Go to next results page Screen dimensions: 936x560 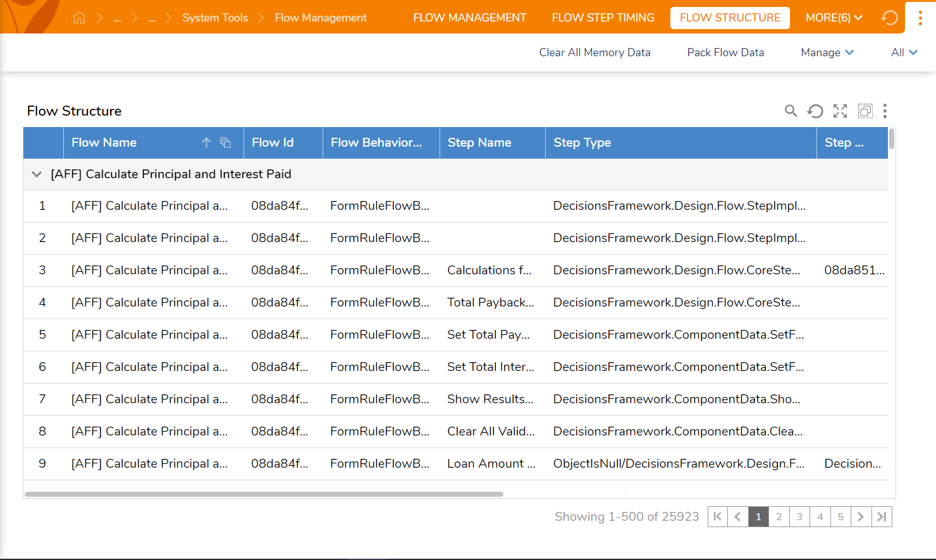[x=861, y=517]
